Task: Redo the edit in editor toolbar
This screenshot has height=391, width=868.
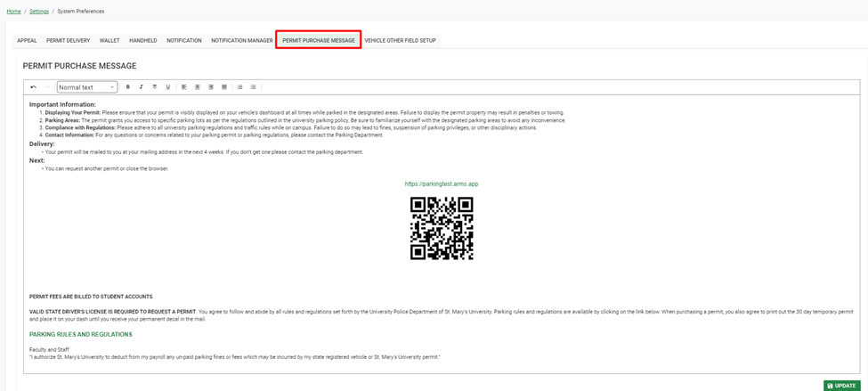Action: click(47, 87)
